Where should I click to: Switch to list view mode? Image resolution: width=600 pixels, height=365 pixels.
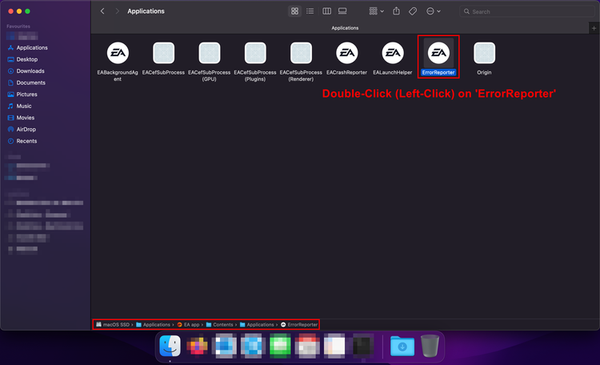pos(310,11)
